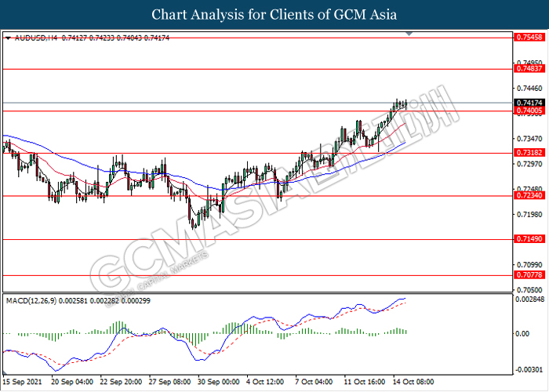Click the 14 Oct 08:00 time label
This screenshot has height=392, width=549.
coord(413,382)
